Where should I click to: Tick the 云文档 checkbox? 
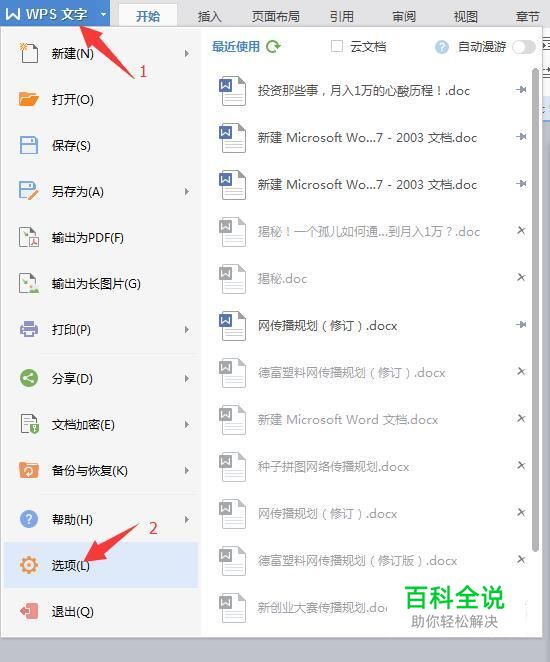(337, 46)
